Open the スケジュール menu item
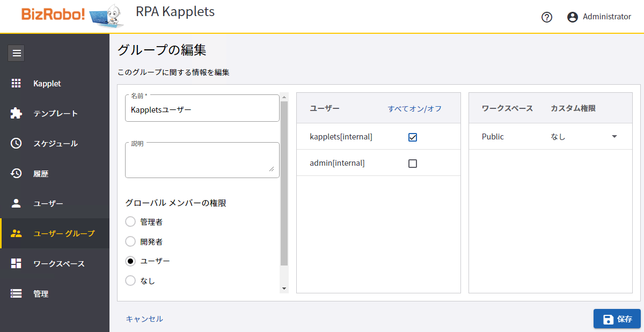Image resolution: width=644 pixels, height=332 pixels. point(55,144)
